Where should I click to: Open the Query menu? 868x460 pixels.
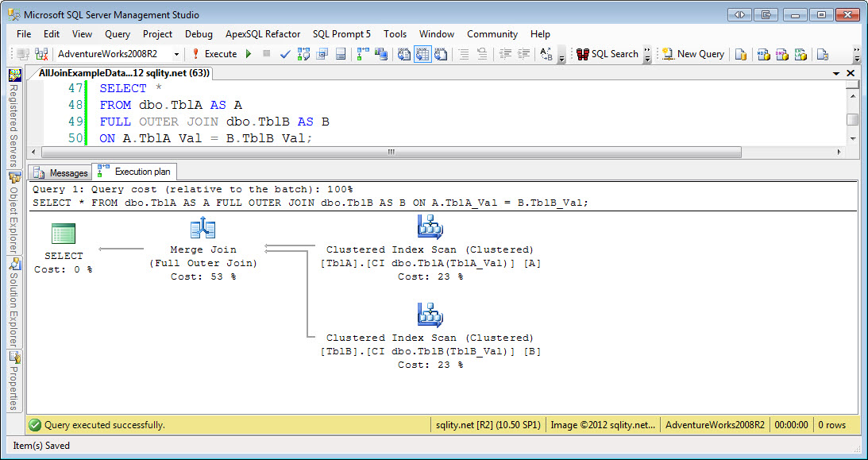click(118, 34)
